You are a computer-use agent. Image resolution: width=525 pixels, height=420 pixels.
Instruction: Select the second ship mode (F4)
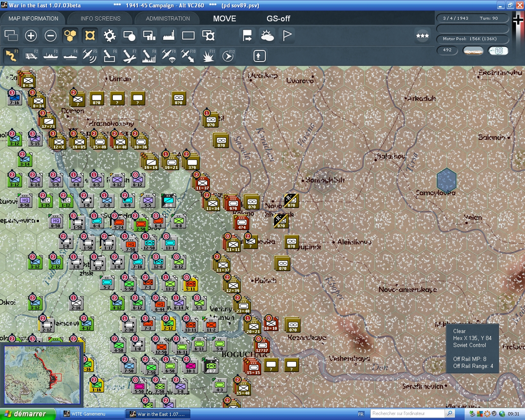pyautogui.click(x=70, y=55)
